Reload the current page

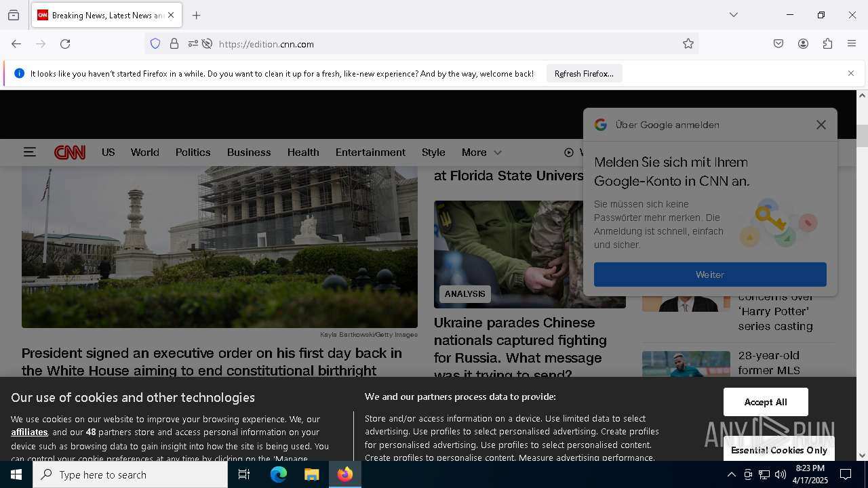pos(65,44)
